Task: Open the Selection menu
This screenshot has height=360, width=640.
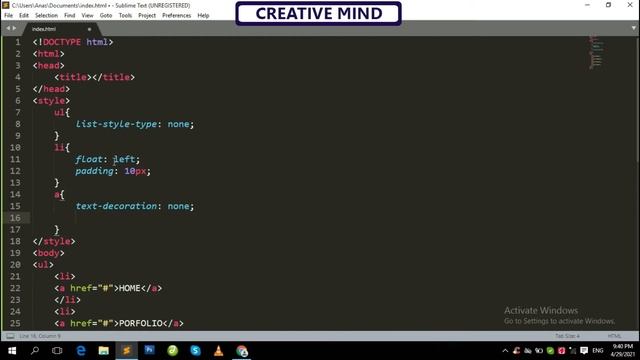Action: point(46,16)
